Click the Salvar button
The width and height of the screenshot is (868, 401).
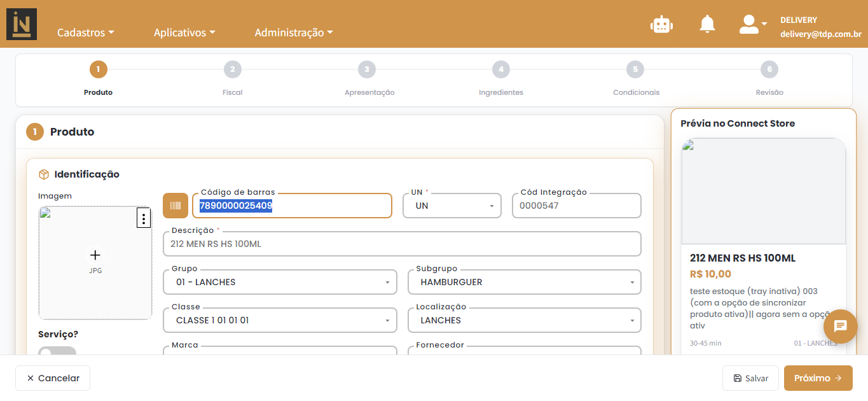[x=750, y=378]
